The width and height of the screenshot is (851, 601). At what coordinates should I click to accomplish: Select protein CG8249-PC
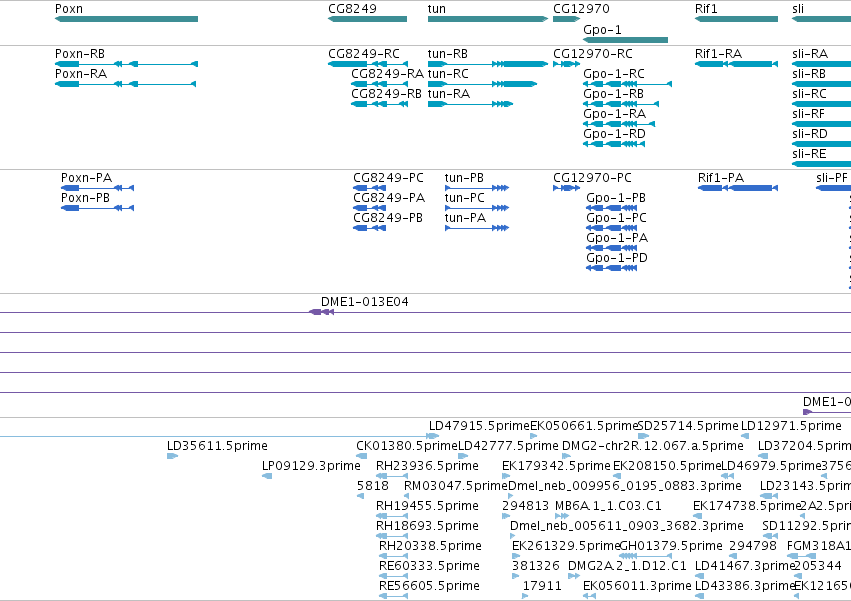389,178
